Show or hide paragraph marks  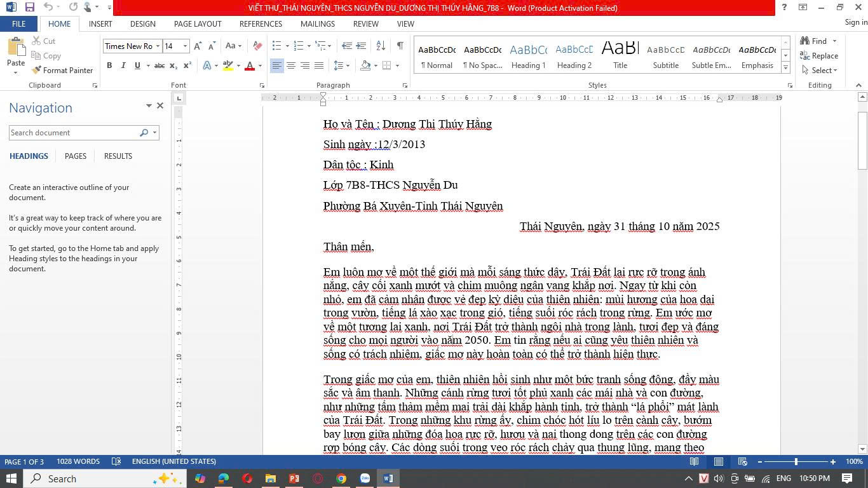pyautogui.click(x=400, y=46)
